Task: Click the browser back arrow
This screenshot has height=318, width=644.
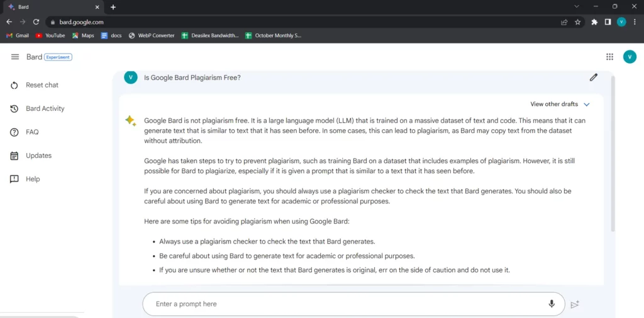Action: point(9,22)
